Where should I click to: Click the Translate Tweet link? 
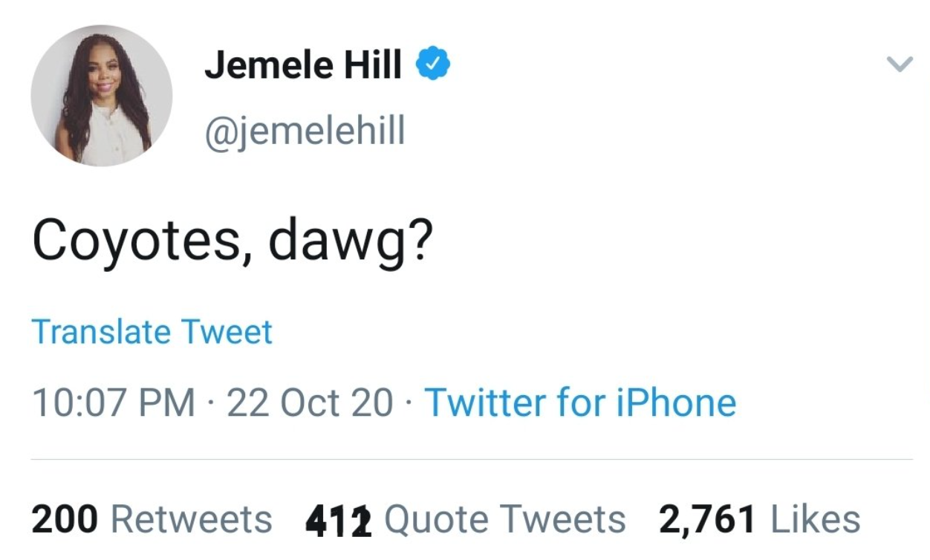(x=152, y=331)
